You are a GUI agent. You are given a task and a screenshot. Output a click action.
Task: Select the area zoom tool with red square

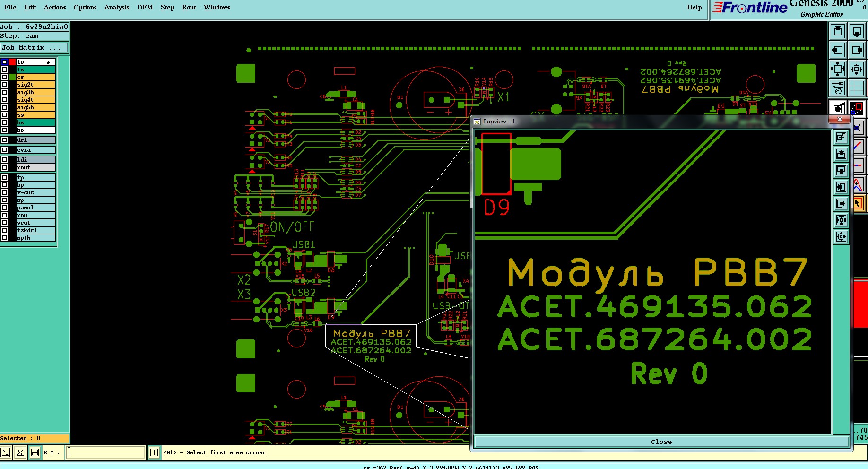click(x=857, y=108)
